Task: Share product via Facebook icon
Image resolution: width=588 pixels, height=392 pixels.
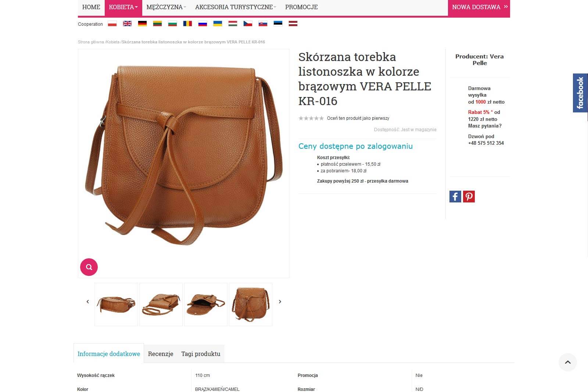Action: coord(455,197)
